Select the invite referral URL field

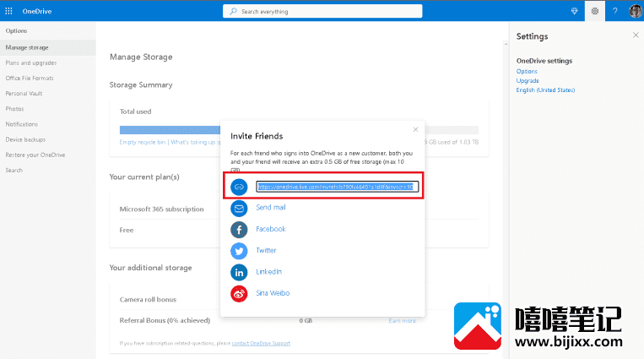[338, 187]
